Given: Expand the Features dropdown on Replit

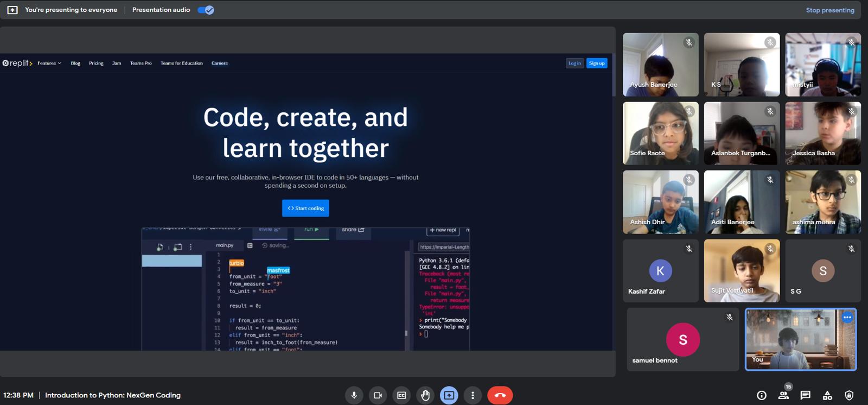Looking at the screenshot, I should (49, 64).
